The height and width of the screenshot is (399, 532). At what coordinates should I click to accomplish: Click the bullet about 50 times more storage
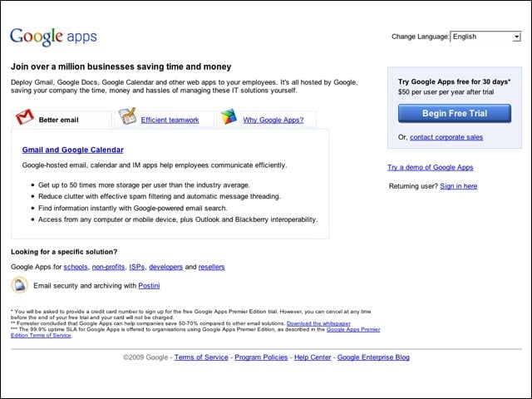[x=144, y=185]
